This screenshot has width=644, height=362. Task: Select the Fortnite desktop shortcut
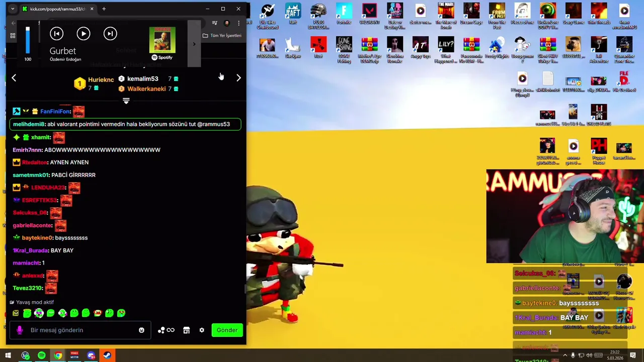[344, 14]
